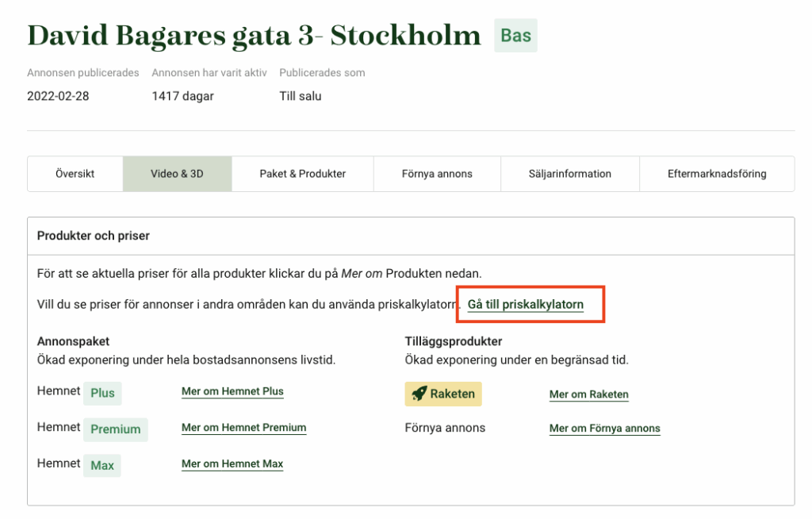Click the Mer om Raketen link
The image size is (812, 519).
588,394
